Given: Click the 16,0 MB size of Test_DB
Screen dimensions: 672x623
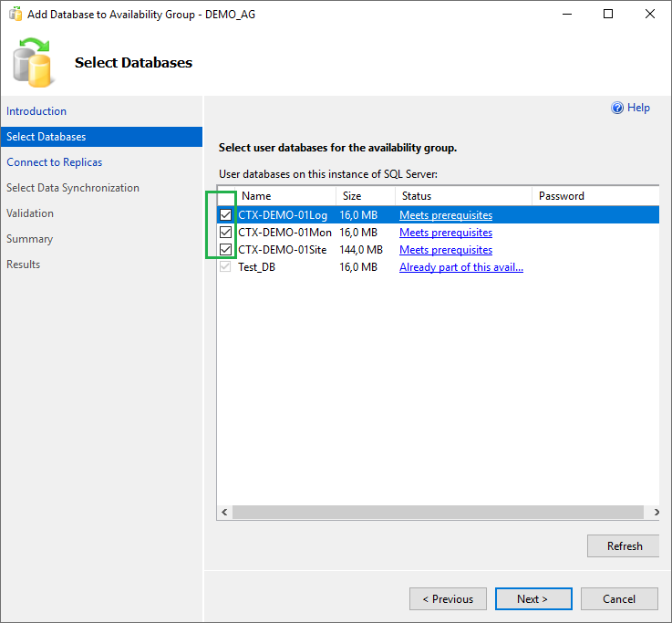Looking at the screenshot, I should 358,267.
